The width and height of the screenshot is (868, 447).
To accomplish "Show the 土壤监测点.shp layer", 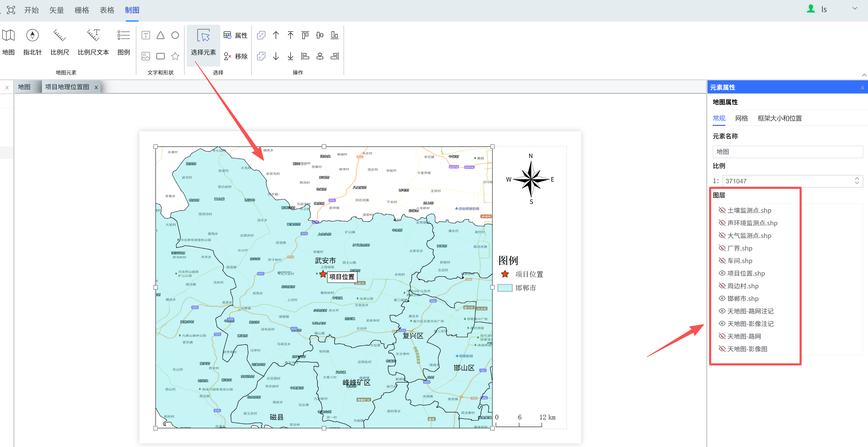I will pyautogui.click(x=722, y=210).
